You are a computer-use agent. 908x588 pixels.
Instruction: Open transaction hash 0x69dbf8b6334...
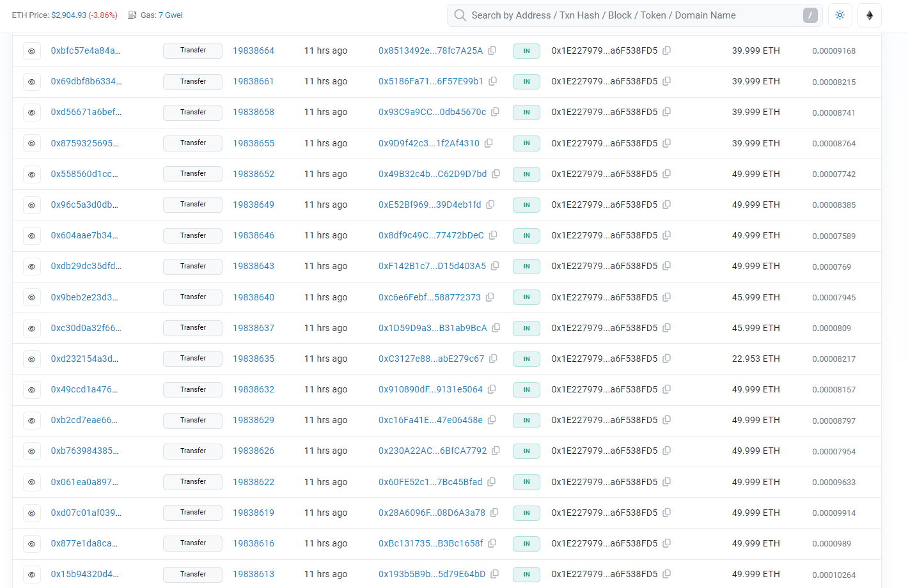tap(86, 81)
